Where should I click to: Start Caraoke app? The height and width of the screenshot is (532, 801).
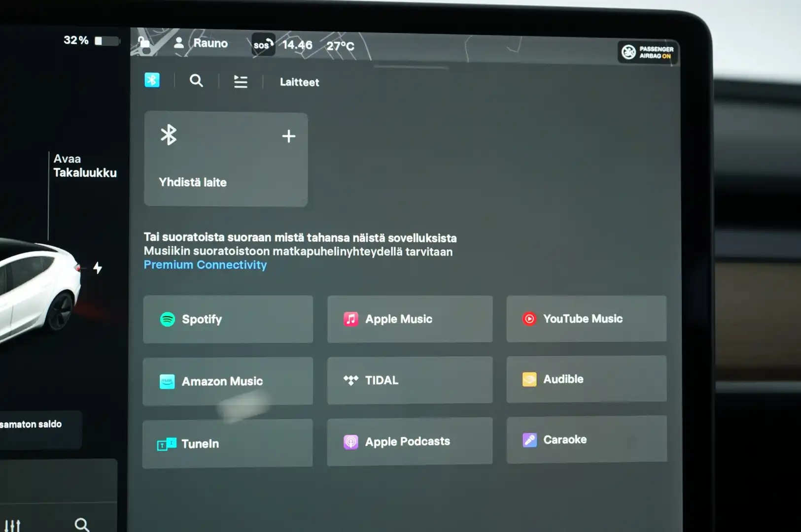click(587, 439)
